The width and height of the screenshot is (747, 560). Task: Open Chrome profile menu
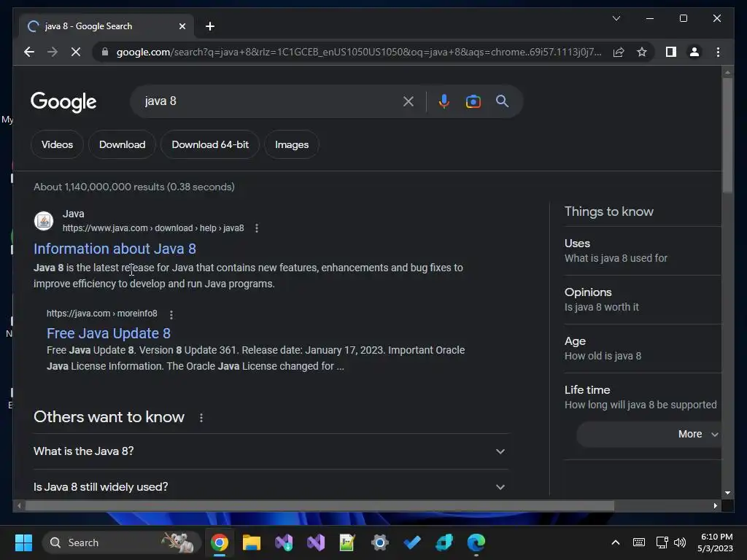(x=694, y=52)
